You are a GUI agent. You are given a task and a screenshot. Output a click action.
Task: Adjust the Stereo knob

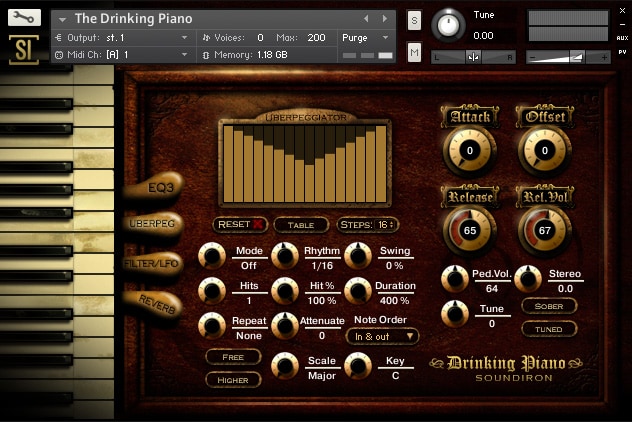[x=528, y=279]
